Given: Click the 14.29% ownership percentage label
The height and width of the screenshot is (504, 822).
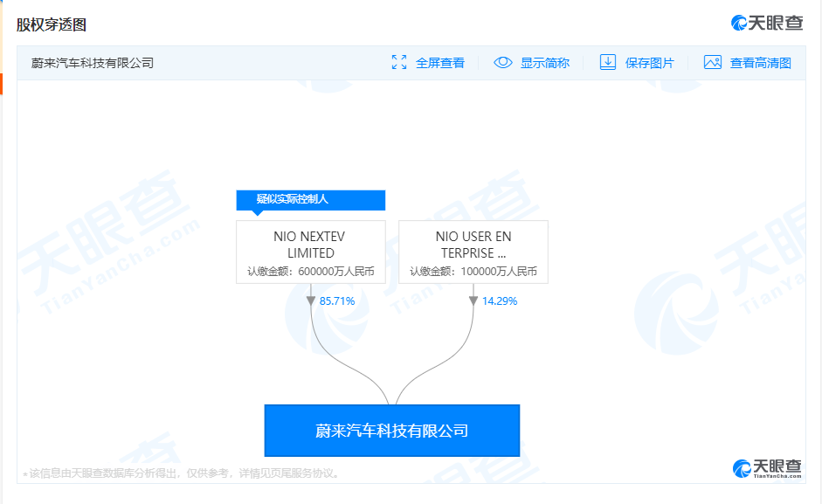Looking at the screenshot, I should click(500, 300).
